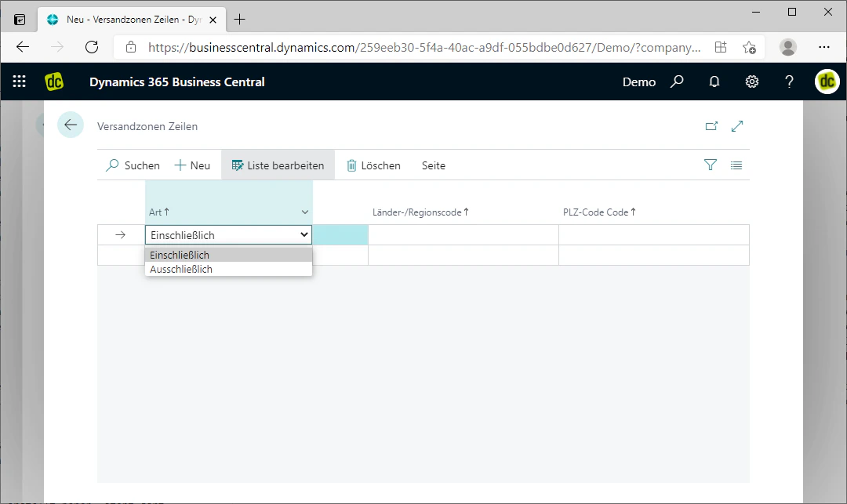The width and height of the screenshot is (847, 504).
Task: Open the help question mark
Action: [x=789, y=82]
